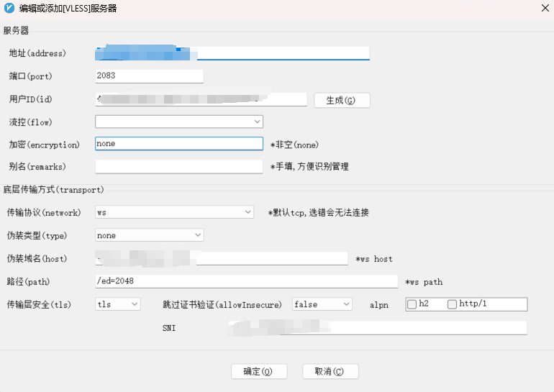Click the 伪装类型(type) label
This screenshot has width=554, height=392.
pyautogui.click(x=37, y=235)
